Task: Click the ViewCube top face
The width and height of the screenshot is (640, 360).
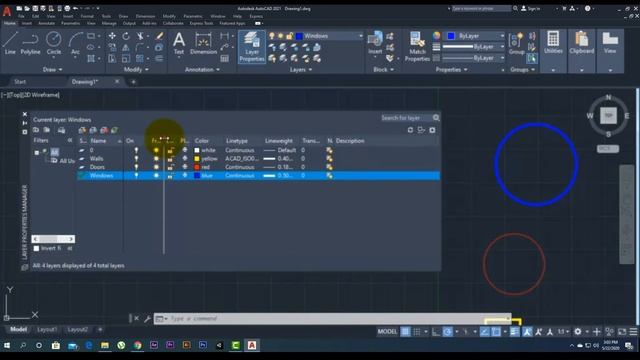Action: pyautogui.click(x=608, y=116)
